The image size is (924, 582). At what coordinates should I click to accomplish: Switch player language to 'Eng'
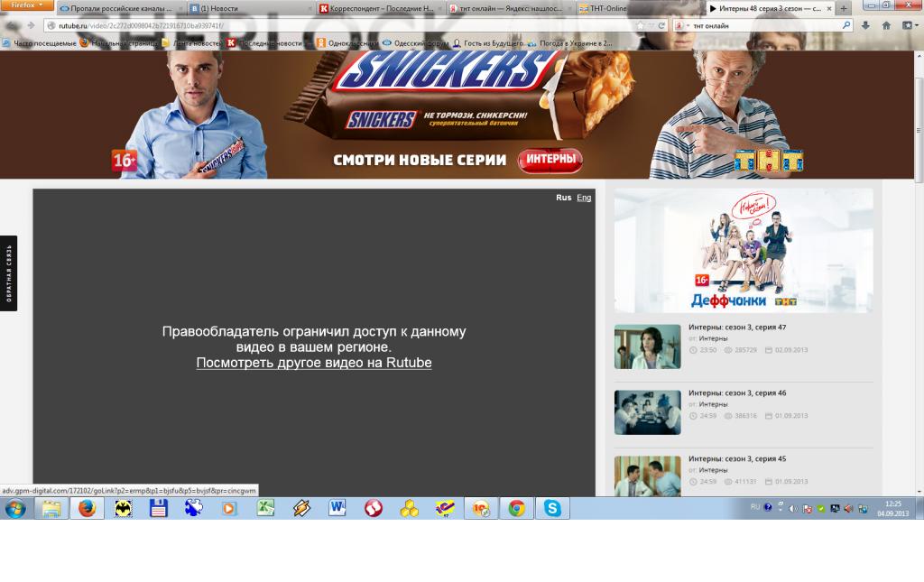[584, 198]
